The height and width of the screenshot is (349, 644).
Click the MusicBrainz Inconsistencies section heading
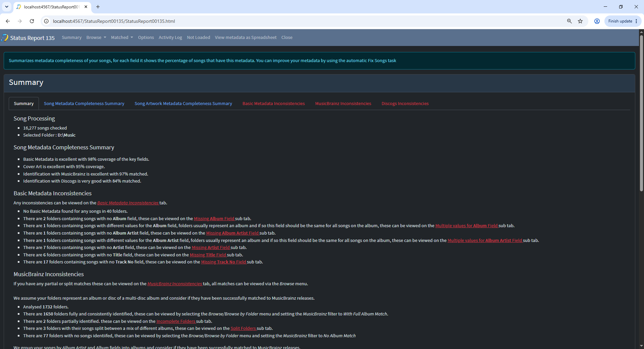pos(49,275)
